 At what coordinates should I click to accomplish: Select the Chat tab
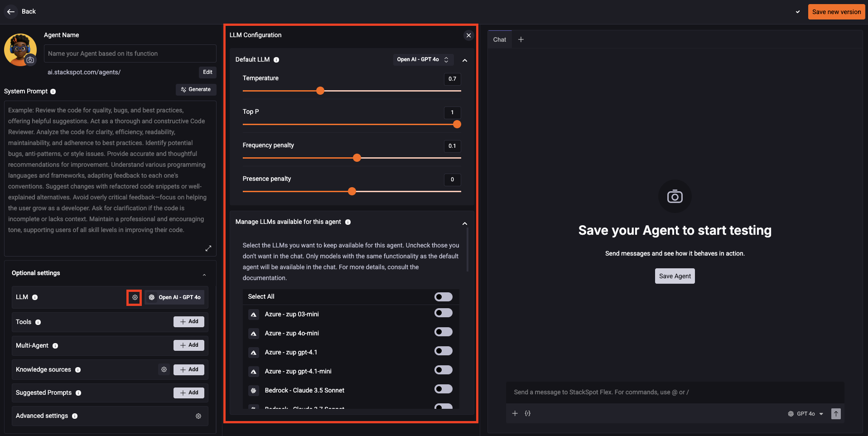click(499, 40)
